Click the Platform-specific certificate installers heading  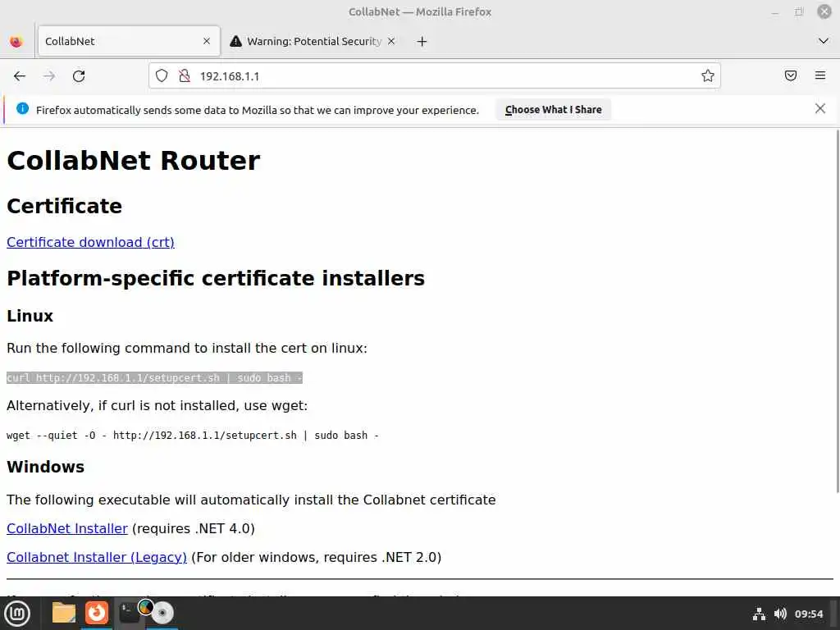216,279
